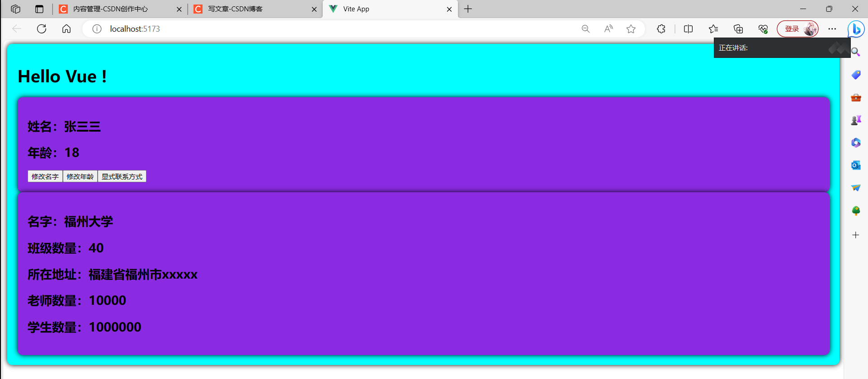Add a new sidebar app

tap(856, 235)
